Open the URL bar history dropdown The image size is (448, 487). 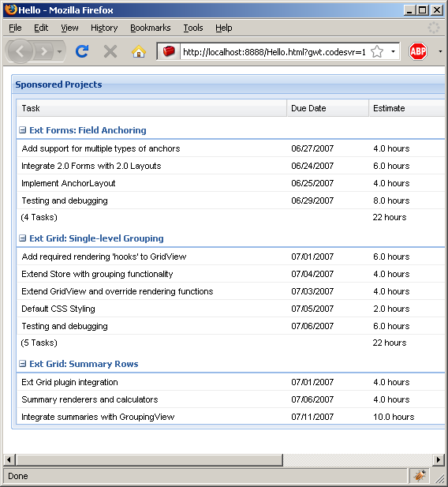pyautogui.click(x=393, y=51)
